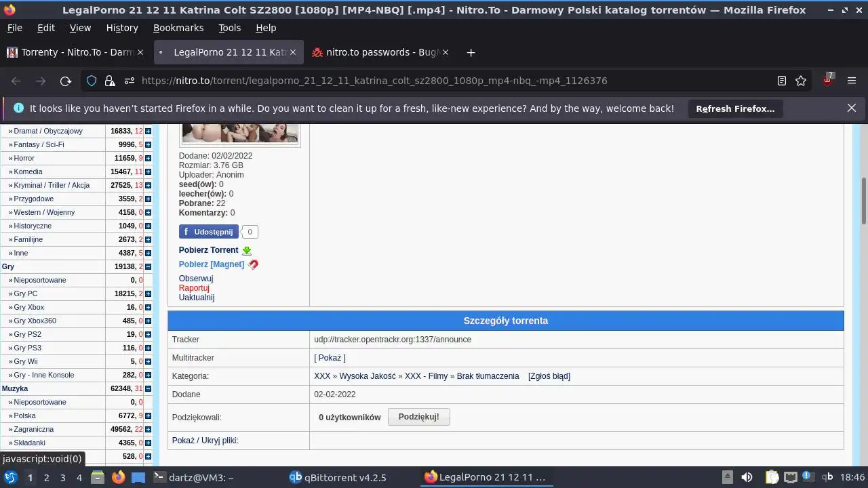The width and height of the screenshot is (868, 488).
Task: Expand the Zagraniczna music category plus box
Action: click(148, 429)
